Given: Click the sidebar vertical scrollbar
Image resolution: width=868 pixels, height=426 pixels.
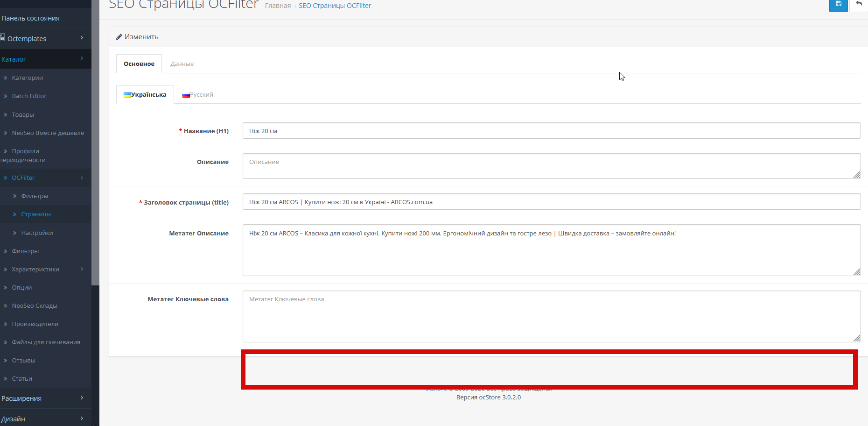Looking at the screenshot, I should [x=95, y=142].
